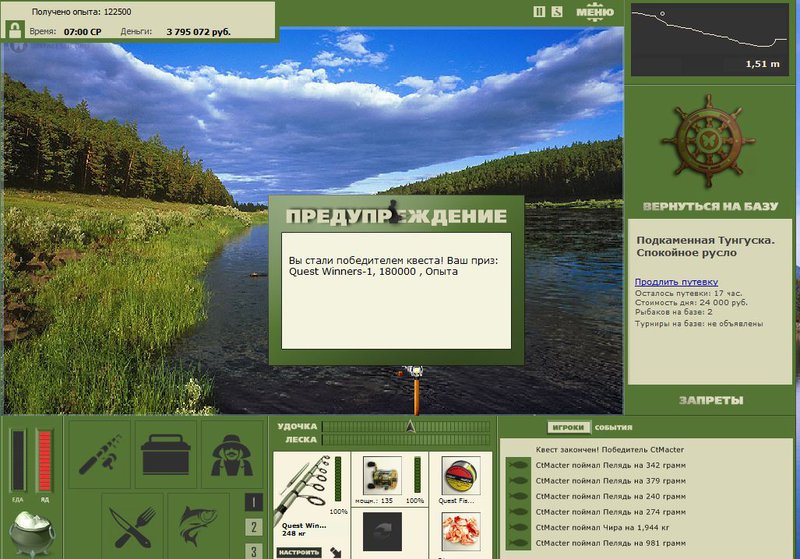Image resolution: width=800 pixels, height=559 pixels.
Task: Click the lock icon in top-left
Action: [15, 29]
